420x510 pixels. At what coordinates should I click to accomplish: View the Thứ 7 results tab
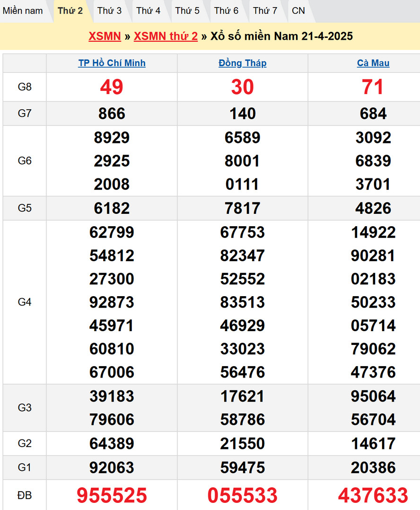265,11
